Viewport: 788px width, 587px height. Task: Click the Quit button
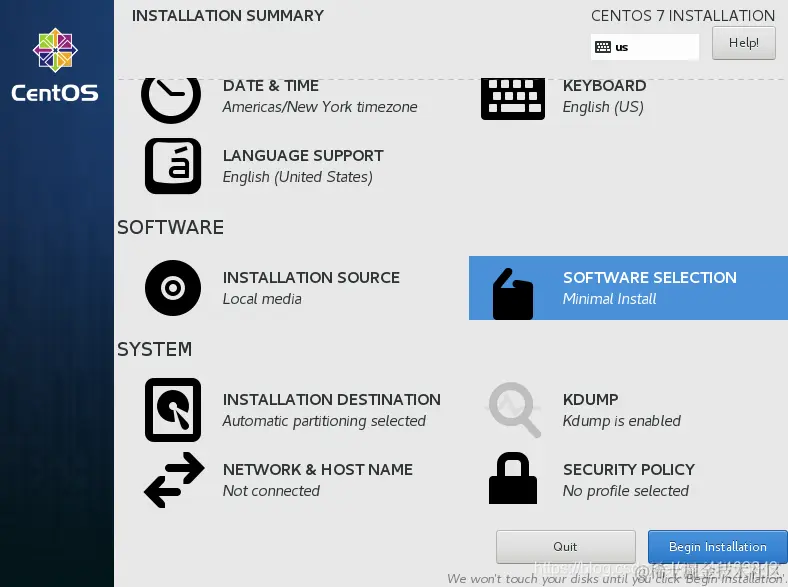565,547
